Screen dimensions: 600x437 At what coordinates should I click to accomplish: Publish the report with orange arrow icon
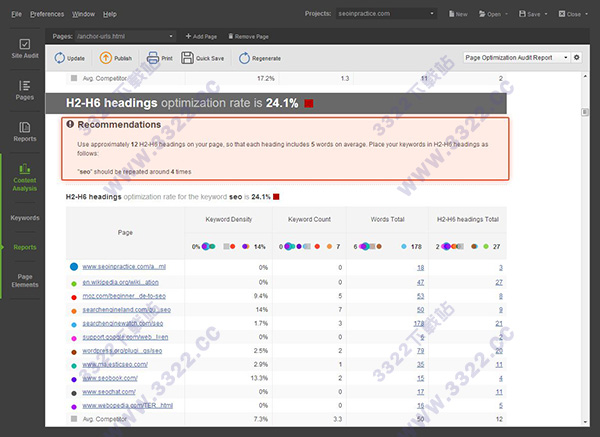(x=118, y=58)
